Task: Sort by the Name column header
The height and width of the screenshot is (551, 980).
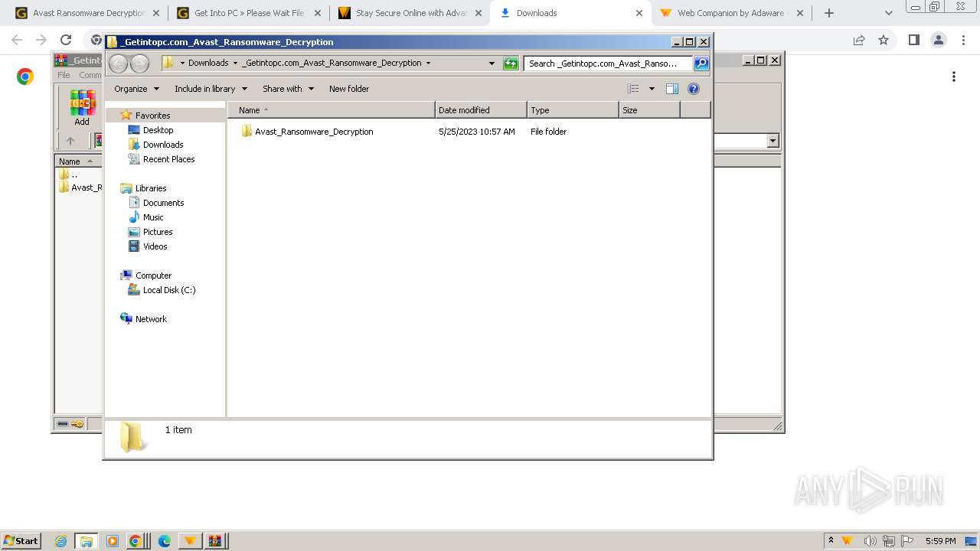Action: [331, 110]
